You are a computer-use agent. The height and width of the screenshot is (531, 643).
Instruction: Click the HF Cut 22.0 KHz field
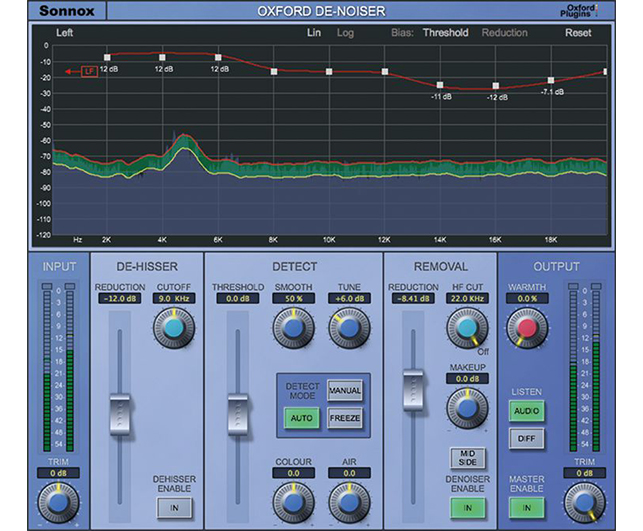[467, 299]
